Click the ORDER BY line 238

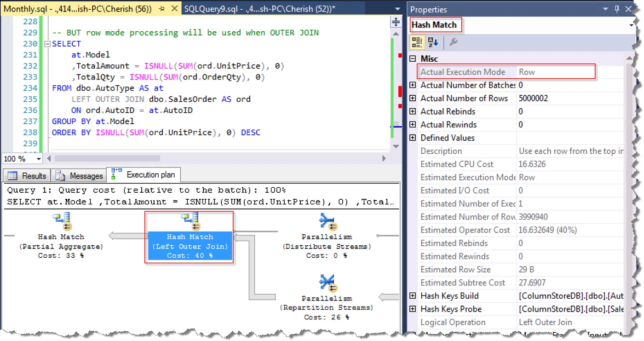tap(156, 133)
